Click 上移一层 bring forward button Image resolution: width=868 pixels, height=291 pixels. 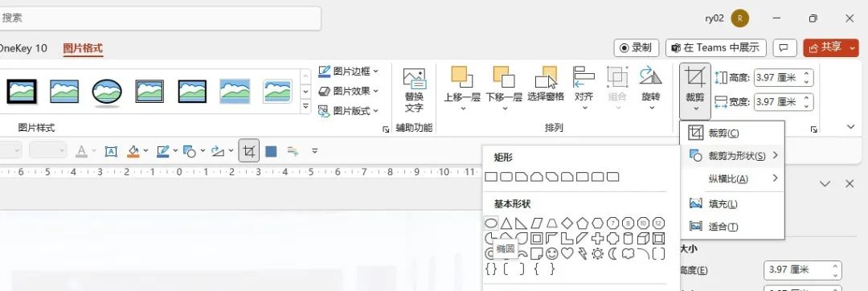(x=461, y=88)
